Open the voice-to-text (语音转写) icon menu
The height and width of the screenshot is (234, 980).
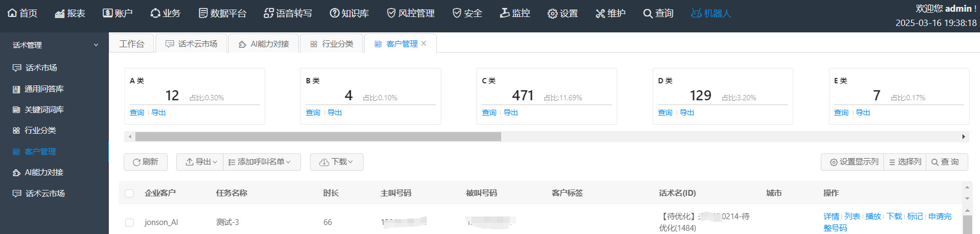(269, 13)
